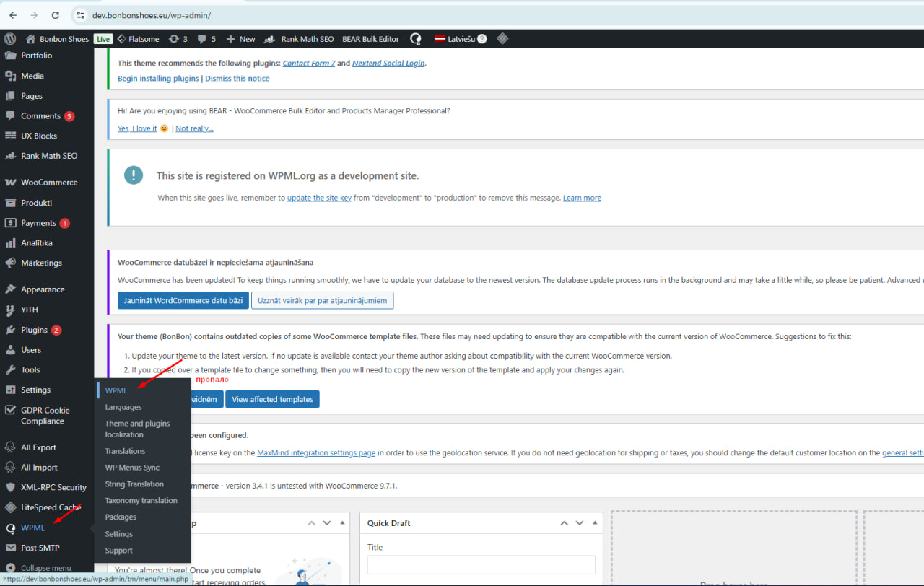Viewport: 924px width, 586px height.
Task: Click the WordPress logo in admin bar
Action: [x=10, y=39]
